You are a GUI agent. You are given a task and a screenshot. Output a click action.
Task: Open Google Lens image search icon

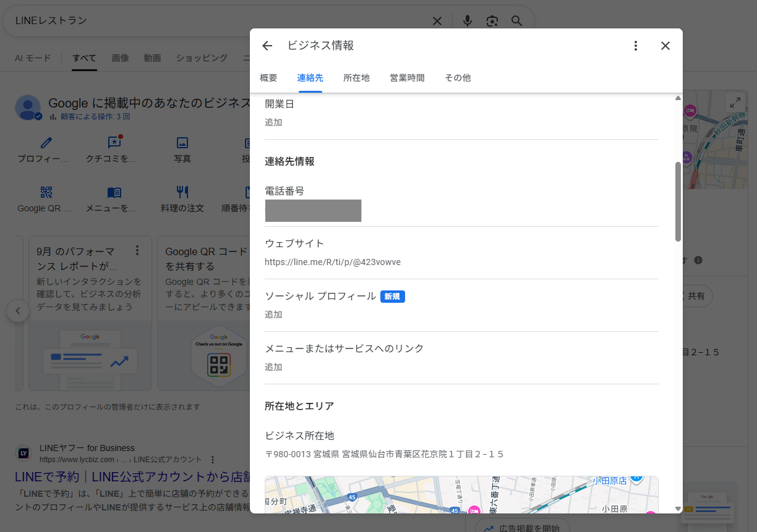tap(492, 21)
